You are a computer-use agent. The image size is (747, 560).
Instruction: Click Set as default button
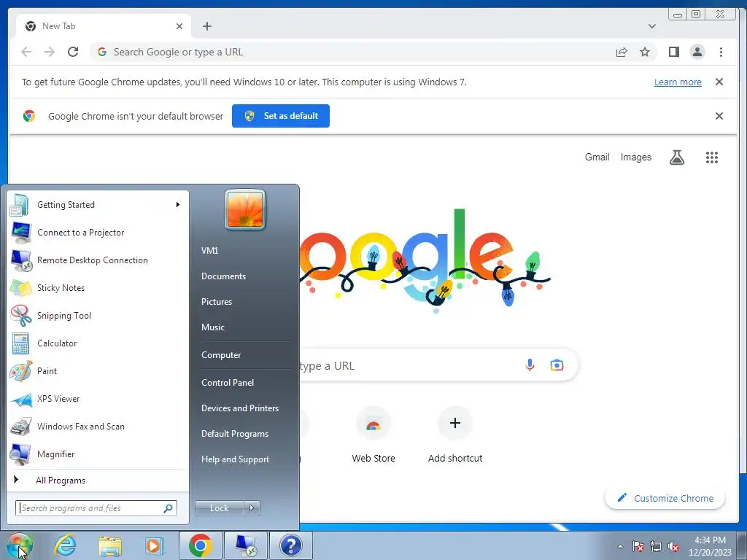click(281, 116)
